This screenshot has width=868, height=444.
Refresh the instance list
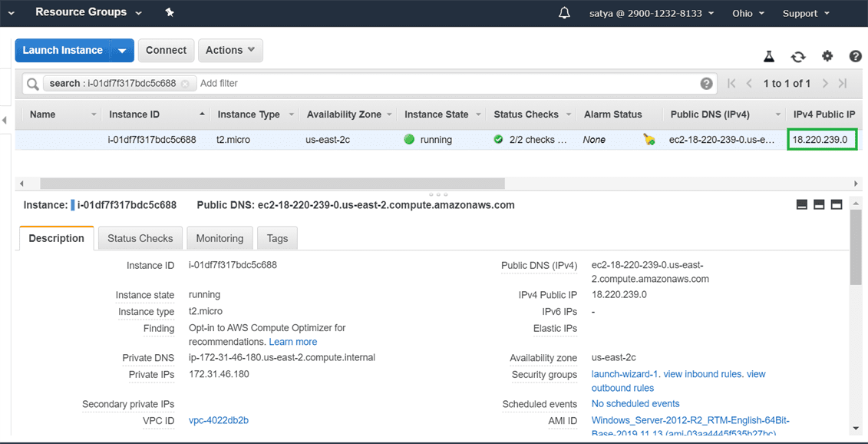(x=798, y=56)
